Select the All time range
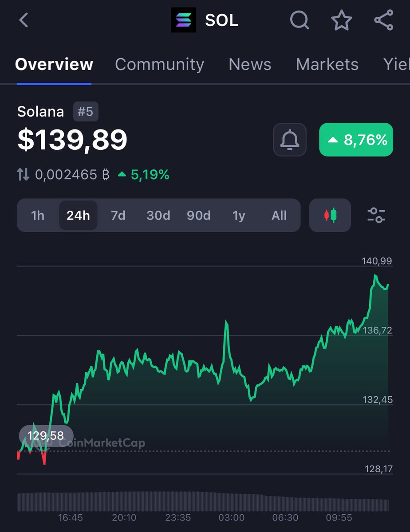410x532 pixels. coord(279,215)
